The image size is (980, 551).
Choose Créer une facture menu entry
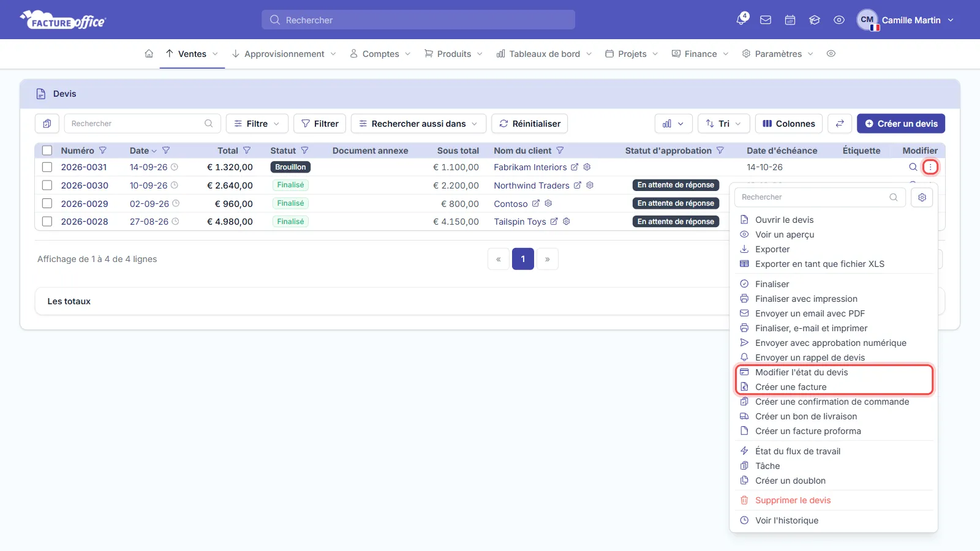[791, 387]
